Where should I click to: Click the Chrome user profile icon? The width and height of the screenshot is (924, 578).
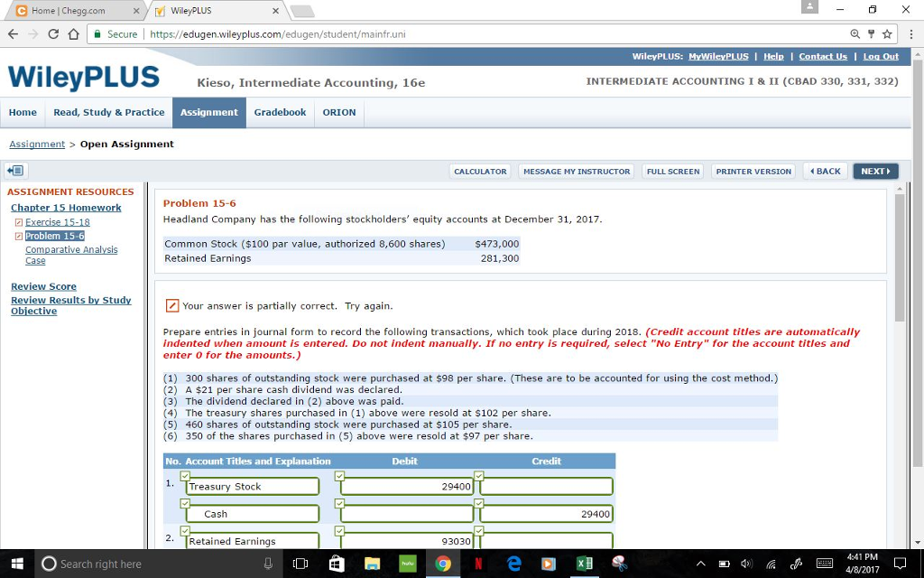809,6
